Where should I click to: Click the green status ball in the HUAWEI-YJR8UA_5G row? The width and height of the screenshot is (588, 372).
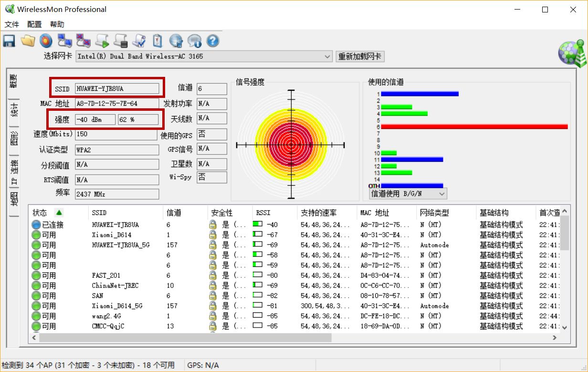pyautogui.click(x=36, y=245)
